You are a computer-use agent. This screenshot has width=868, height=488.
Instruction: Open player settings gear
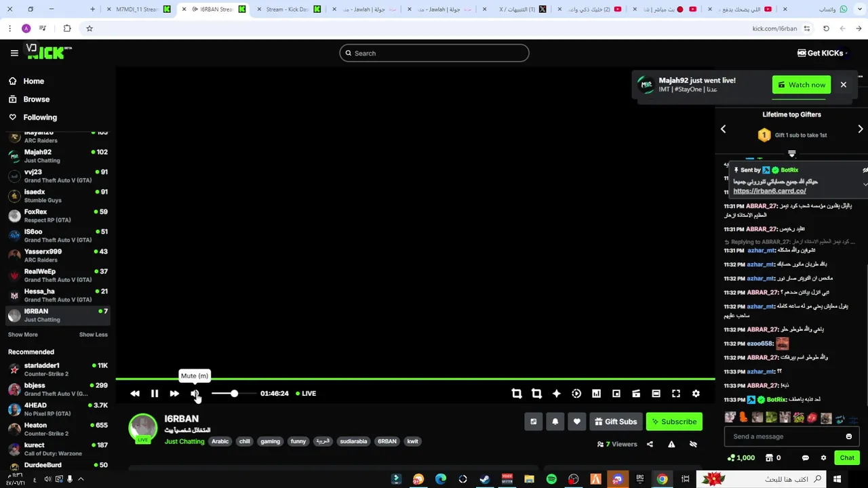(x=696, y=394)
